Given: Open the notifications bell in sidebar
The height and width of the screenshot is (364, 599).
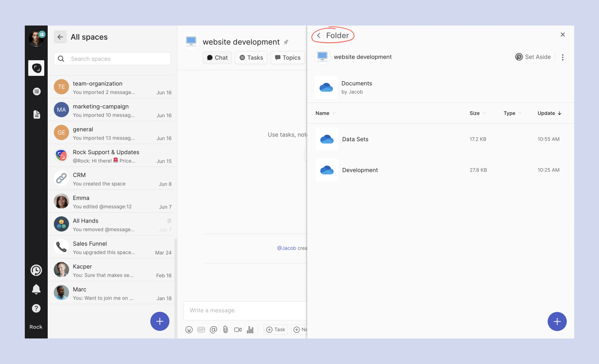Looking at the screenshot, I should (x=36, y=289).
